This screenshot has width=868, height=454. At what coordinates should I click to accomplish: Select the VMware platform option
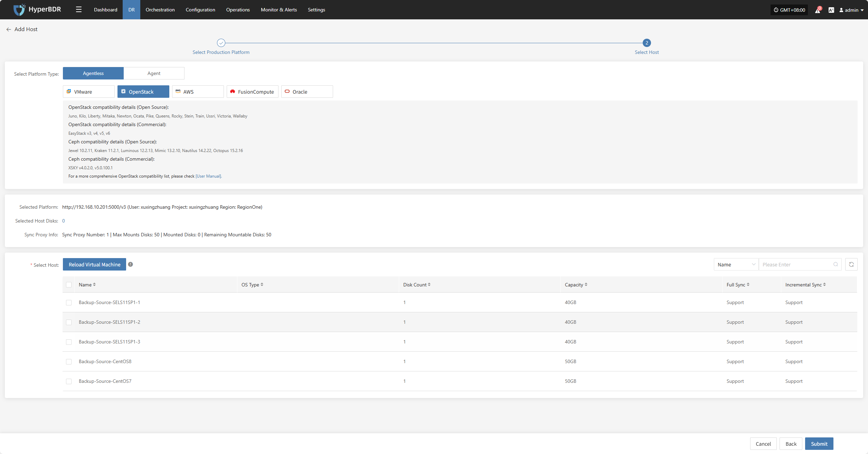pyautogui.click(x=89, y=92)
